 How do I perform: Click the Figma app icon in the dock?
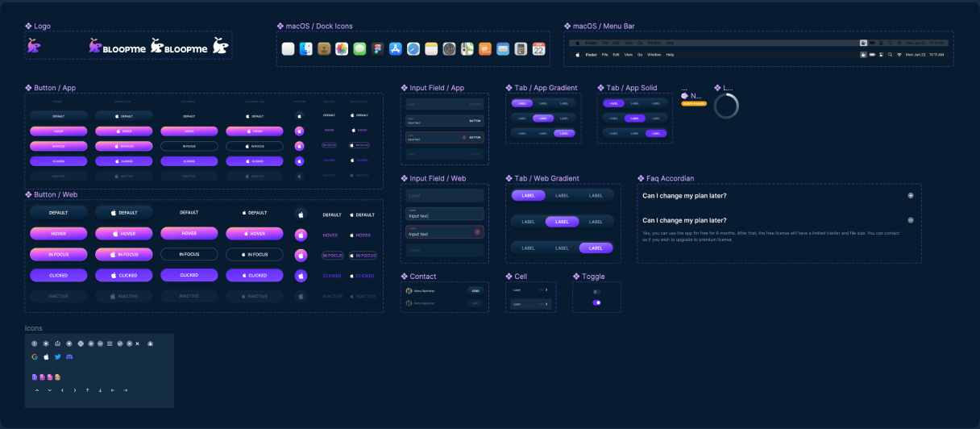(x=377, y=49)
